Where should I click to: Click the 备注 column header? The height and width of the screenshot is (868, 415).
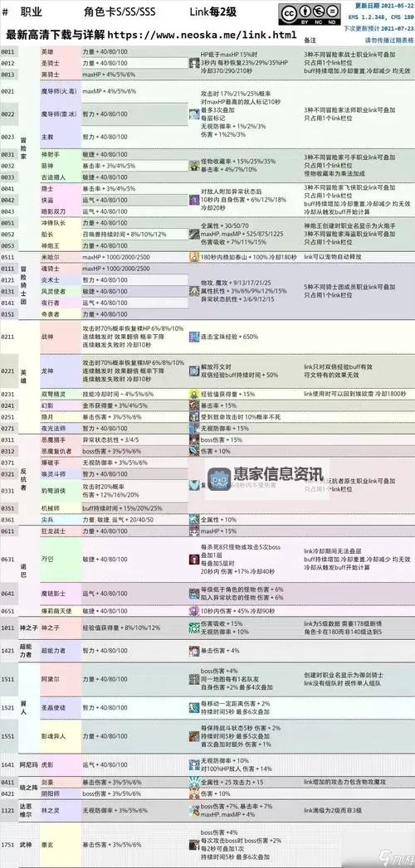point(310,41)
